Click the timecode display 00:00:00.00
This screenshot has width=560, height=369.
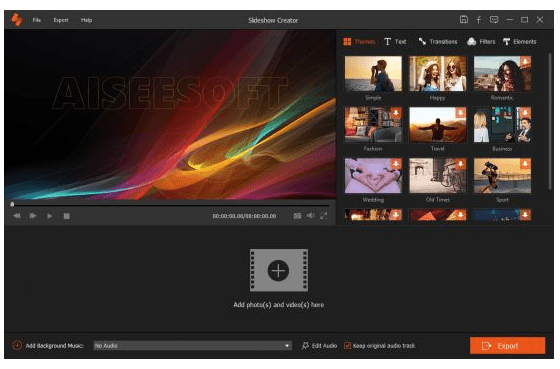coord(244,216)
